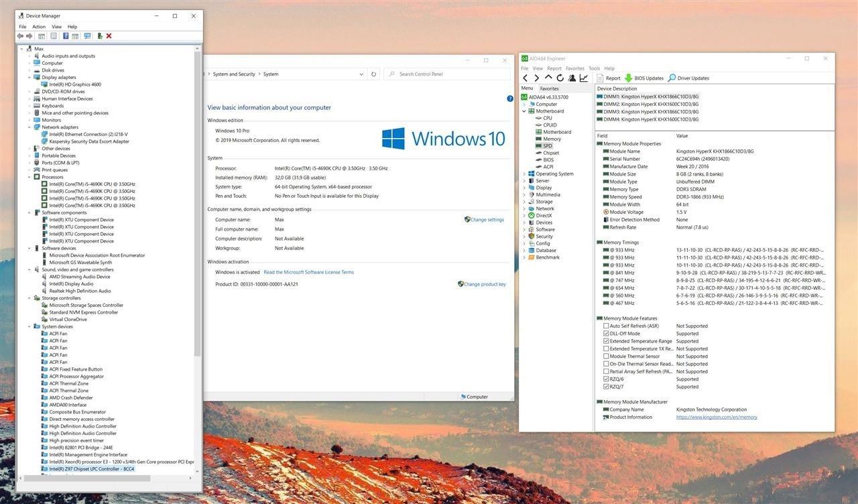
Task: Click the BIOS Updates green arrow button
Action: (x=643, y=78)
